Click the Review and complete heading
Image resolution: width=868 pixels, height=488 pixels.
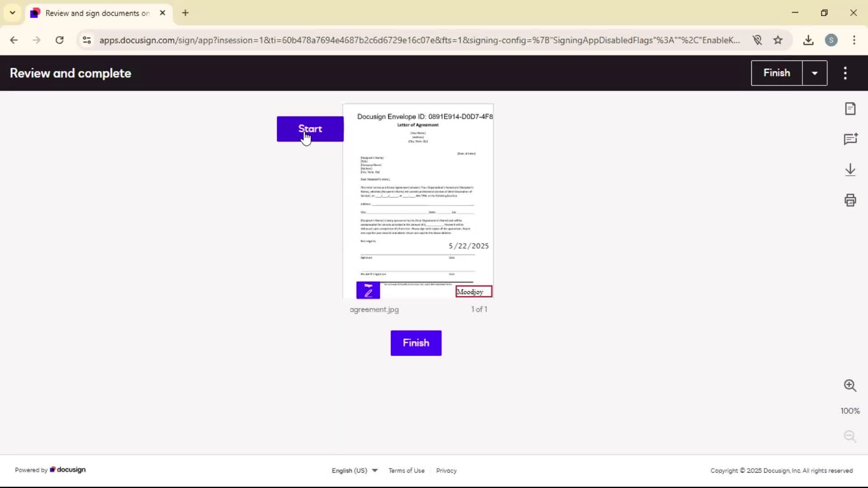tap(71, 73)
